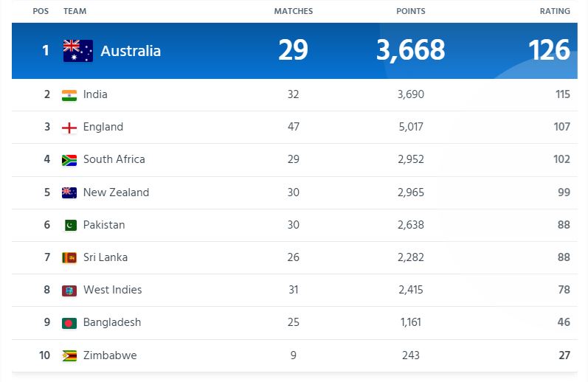Select the West Indies team name
This screenshot has height=382, width=588.
click(112, 290)
